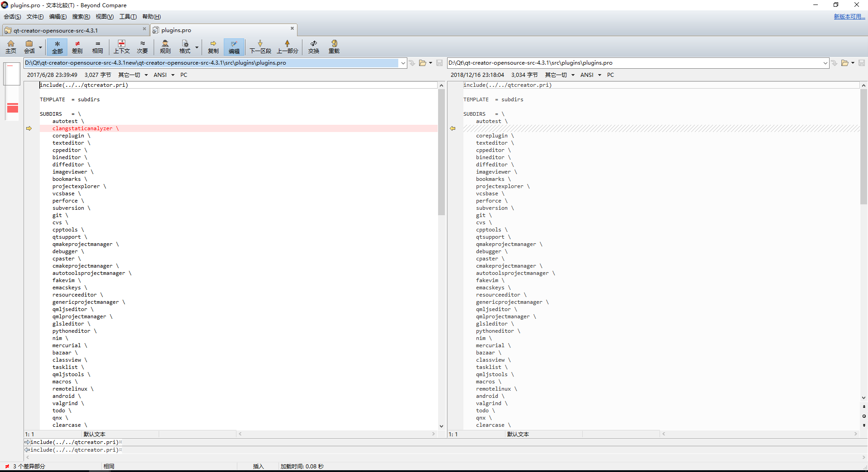
Task: Show all lines with the 全部 icon
Action: click(x=57, y=47)
